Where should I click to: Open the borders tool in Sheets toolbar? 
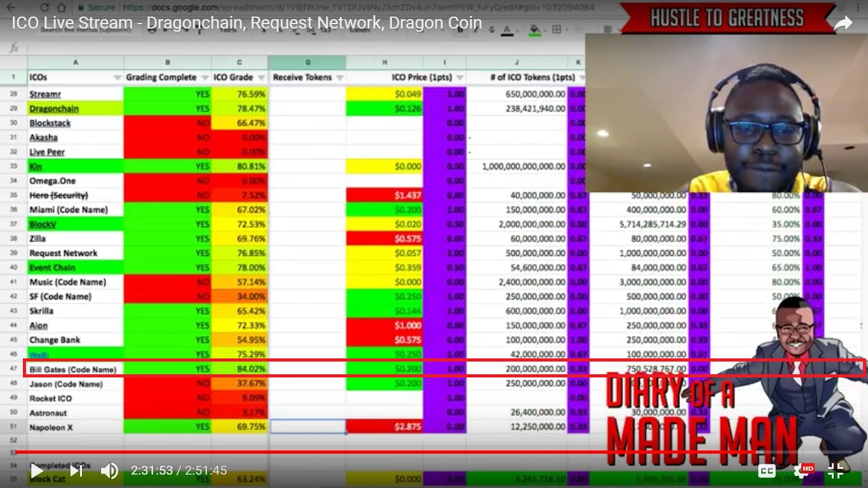(557, 30)
